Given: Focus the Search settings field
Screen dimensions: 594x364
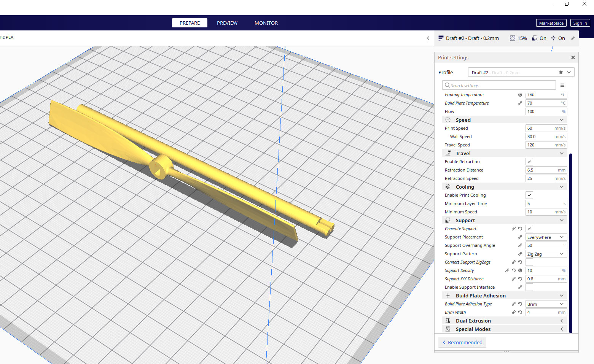Looking at the screenshot, I should click(x=499, y=85).
